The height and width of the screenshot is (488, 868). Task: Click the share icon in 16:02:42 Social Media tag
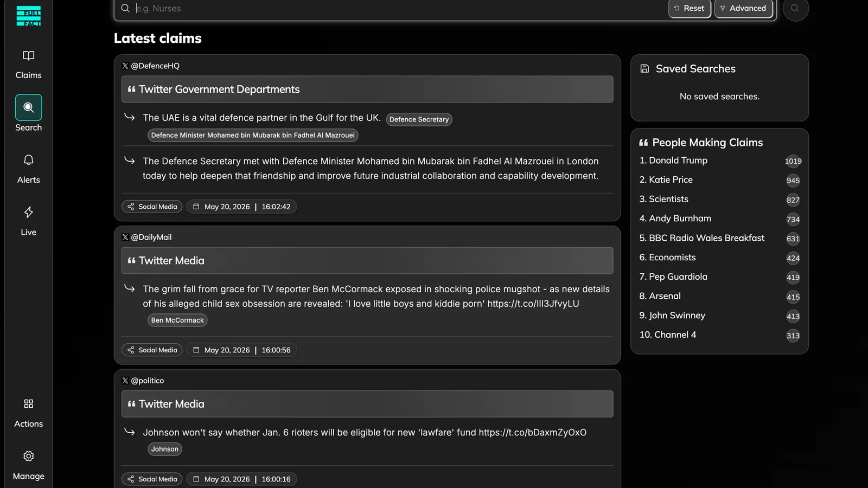[x=131, y=207]
